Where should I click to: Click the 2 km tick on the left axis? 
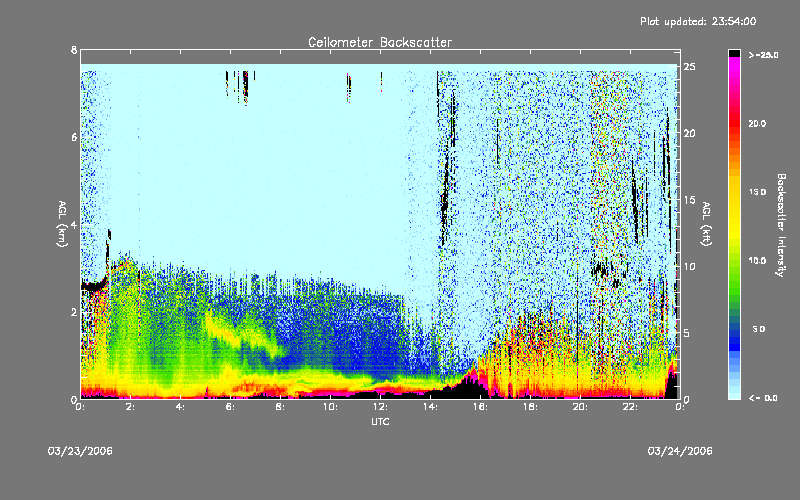pos(74,312)
